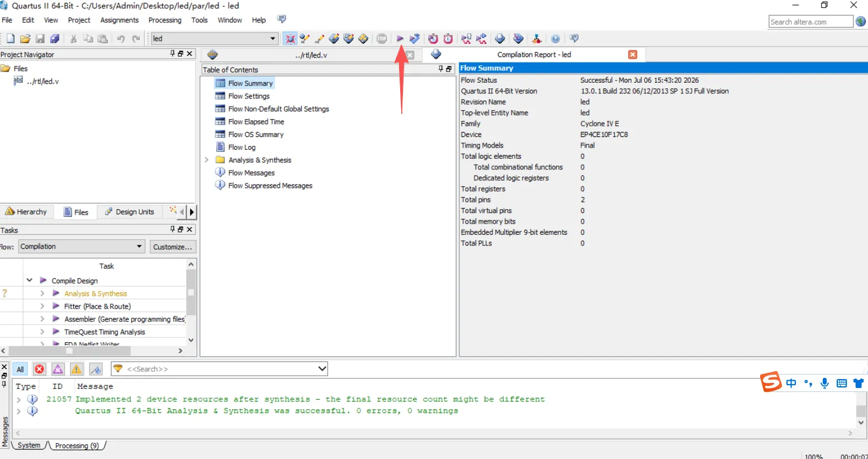Show All messages filter button
Viewport: 868px width, 459px height.
coord(20,369)
